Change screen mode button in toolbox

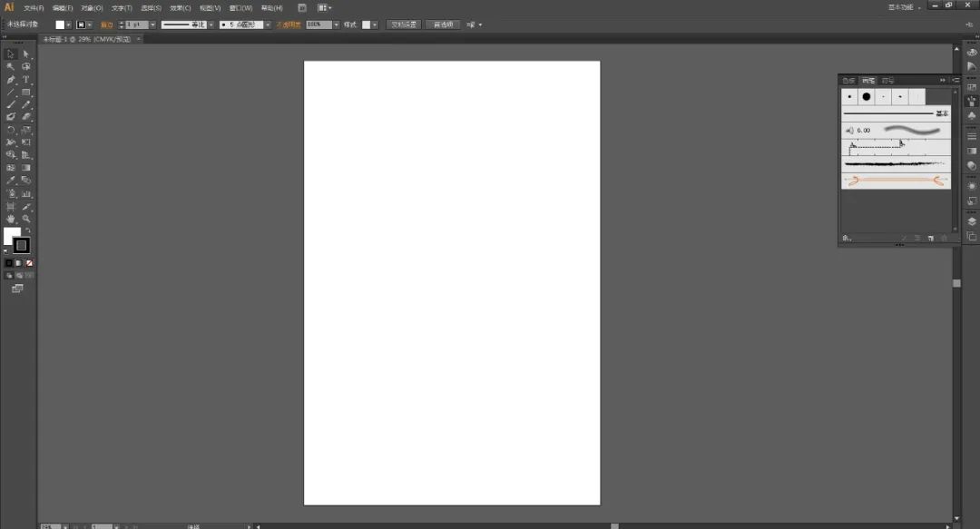coord(17,289)
